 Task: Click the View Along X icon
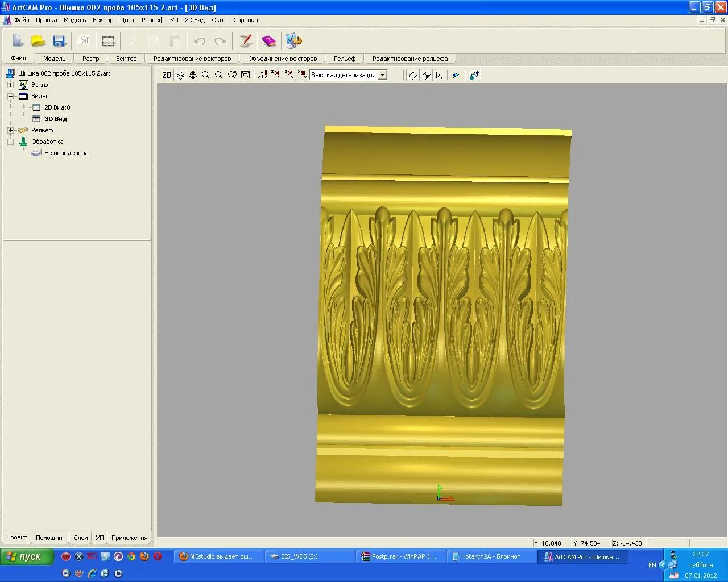[x=276, y=75]
